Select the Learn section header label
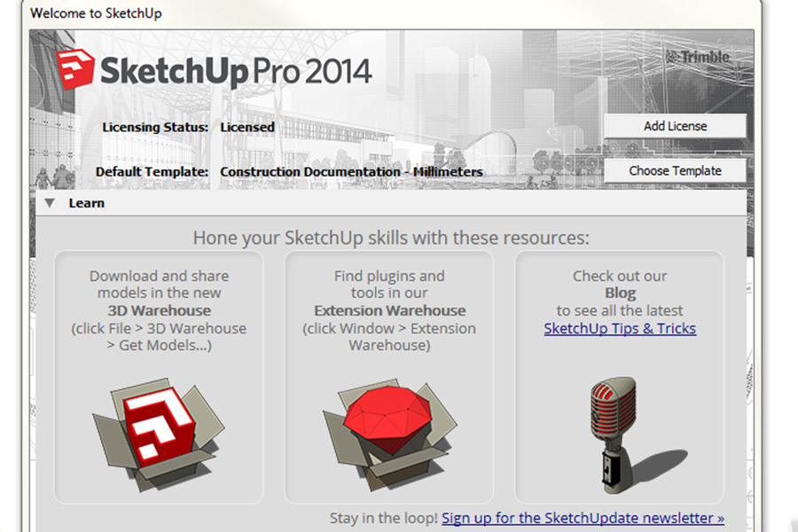The height and width of the screenshot is (532, 798). click(87, 203)
